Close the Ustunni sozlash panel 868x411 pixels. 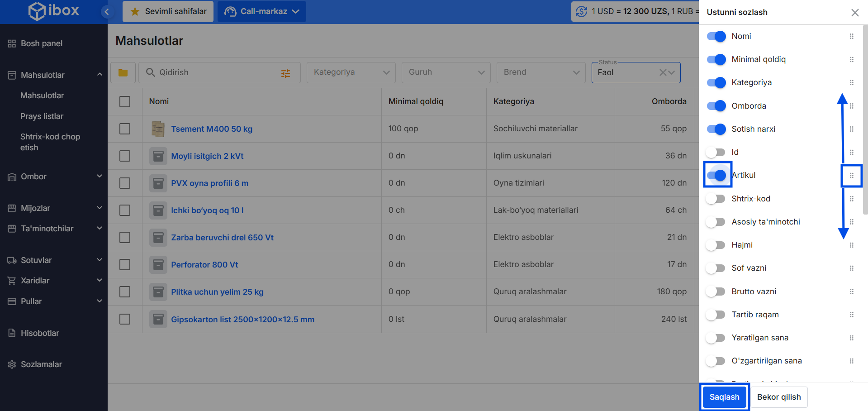[x=854, y=13]
